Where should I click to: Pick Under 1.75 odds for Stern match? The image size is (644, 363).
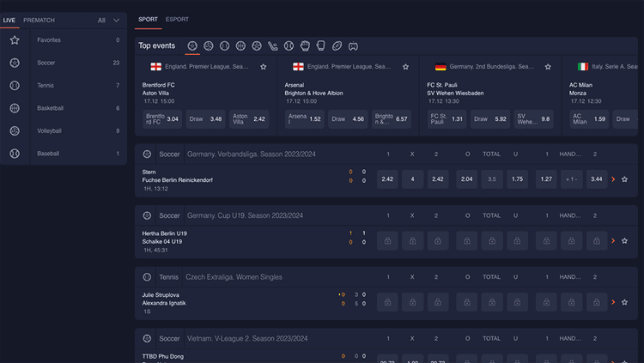517,179
